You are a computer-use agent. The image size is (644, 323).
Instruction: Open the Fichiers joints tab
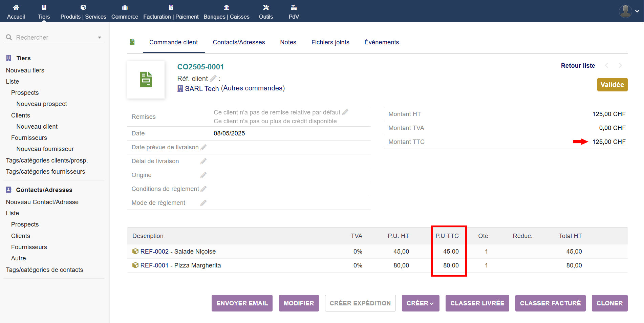tap(330, 42)
